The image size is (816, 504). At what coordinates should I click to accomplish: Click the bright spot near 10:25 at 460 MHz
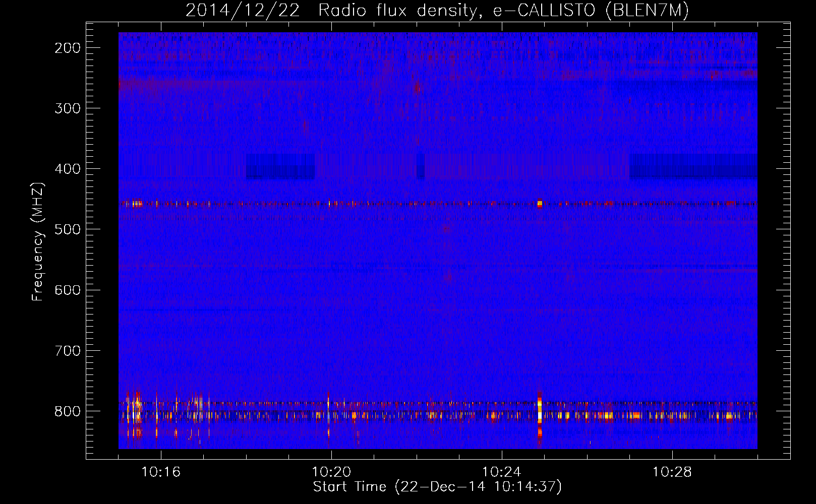click(540, 204)
